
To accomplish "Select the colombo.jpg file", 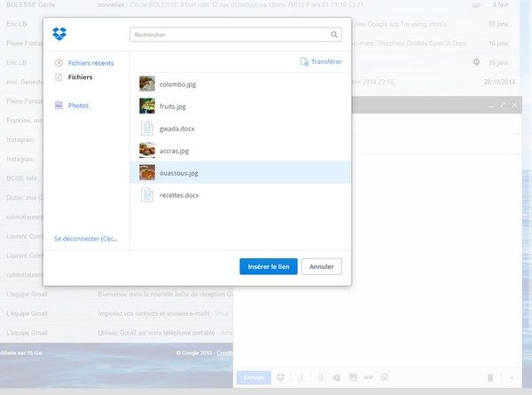I will click(x=240, y=84).
